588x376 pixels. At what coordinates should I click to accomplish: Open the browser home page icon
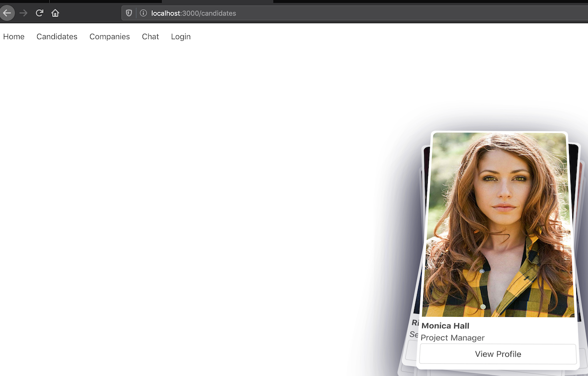point(55,13)
